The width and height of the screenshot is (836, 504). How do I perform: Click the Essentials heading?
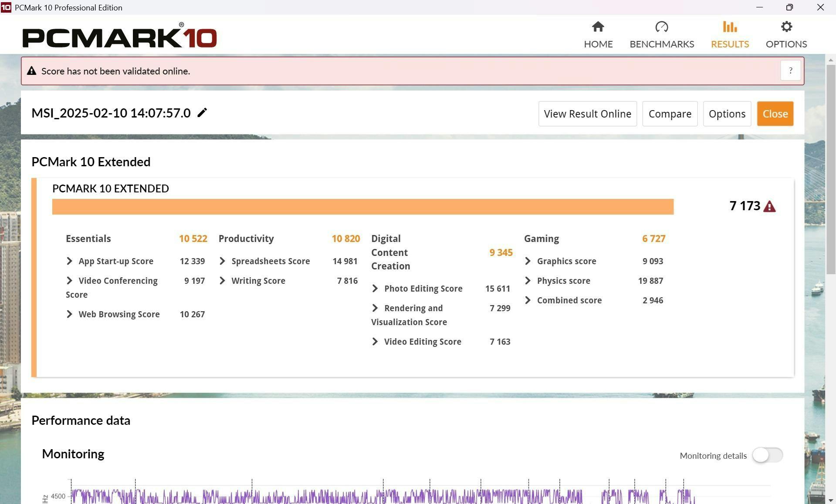88,239
